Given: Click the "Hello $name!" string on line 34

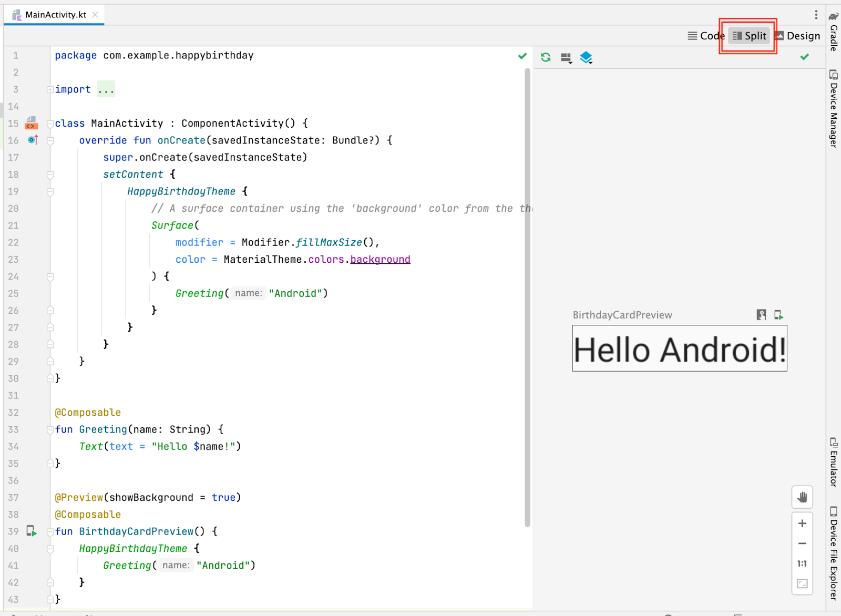Looking at the screenshot, I should [193, 446].
